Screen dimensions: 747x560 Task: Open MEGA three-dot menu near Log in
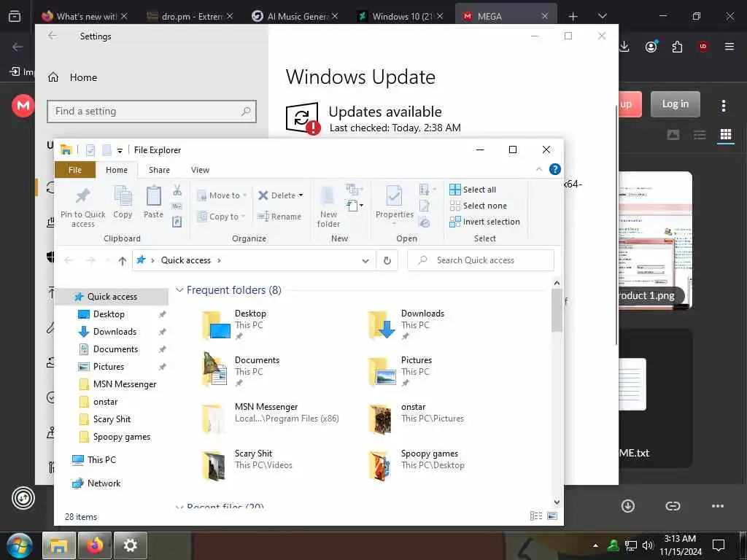tap(724, 105)
